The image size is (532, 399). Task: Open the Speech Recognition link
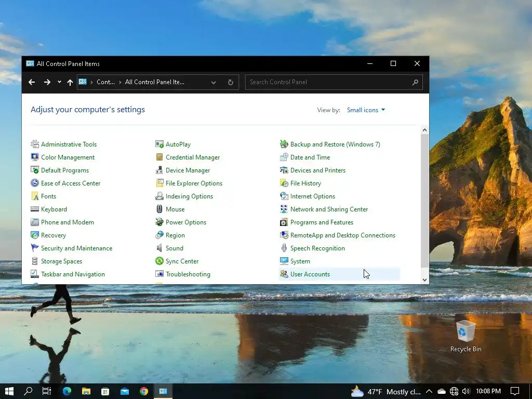coord(317,248)
